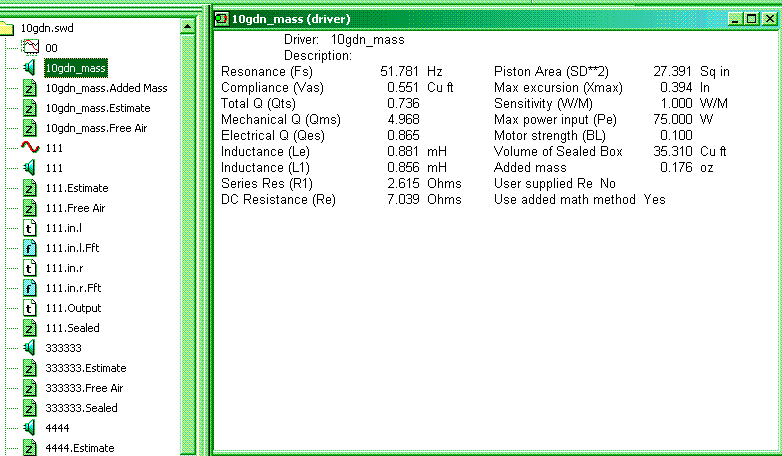This screenshot has width=782, height=456.
Task: Click the Z icon for 111.Estimate
Action: tap(30, 188)
